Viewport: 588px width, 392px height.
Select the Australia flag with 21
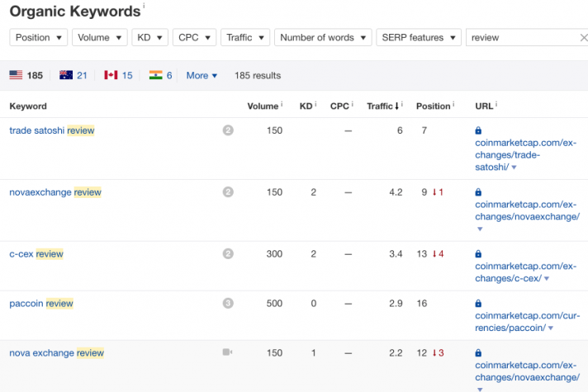coord(73,75)
